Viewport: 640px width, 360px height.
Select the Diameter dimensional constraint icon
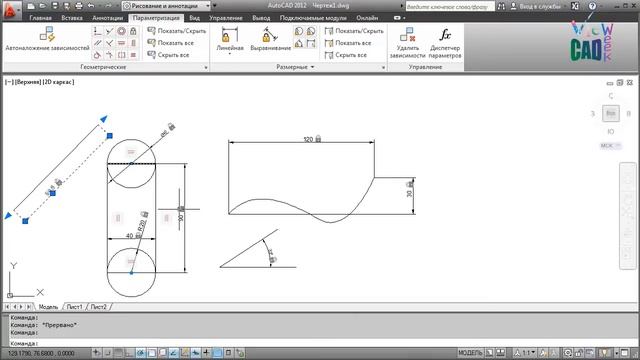point(311,31)
